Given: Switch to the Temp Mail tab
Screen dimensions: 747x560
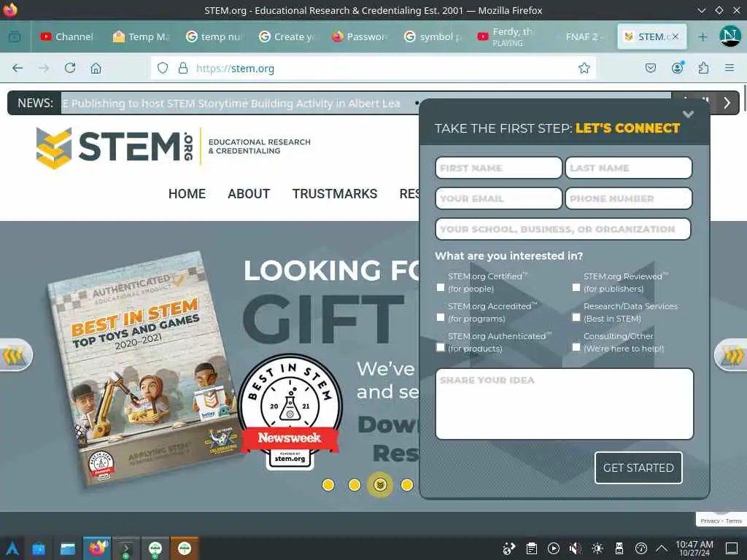Looking at the screenshot, I should tap(142, 36).
